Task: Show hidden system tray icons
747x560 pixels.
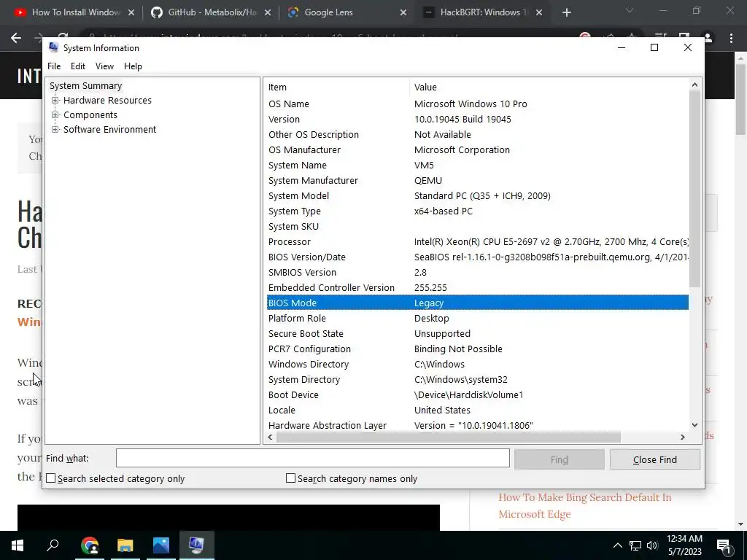Action: tap(617, 545)
